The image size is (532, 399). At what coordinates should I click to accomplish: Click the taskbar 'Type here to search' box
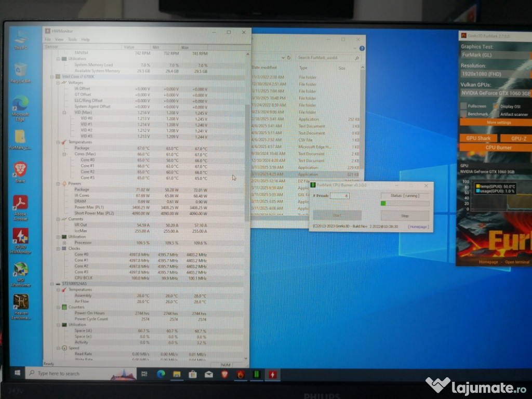pos(81,373)
